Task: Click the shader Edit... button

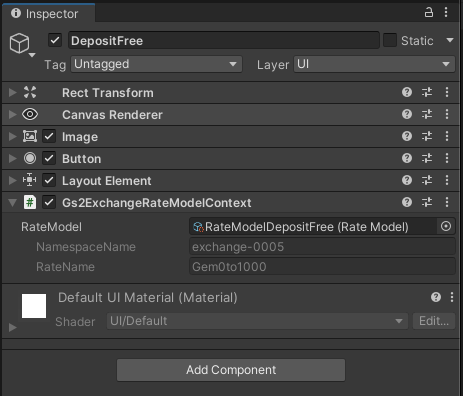Action: point(434,321)
